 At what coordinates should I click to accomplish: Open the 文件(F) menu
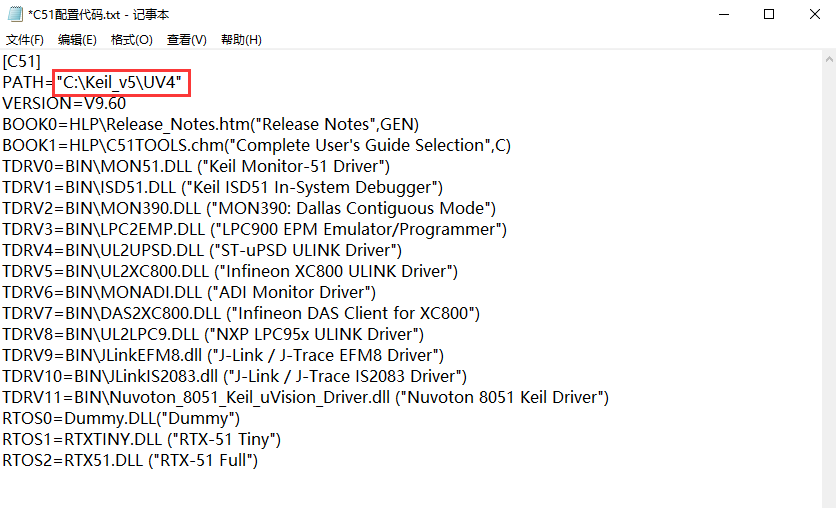coord(25,39)
